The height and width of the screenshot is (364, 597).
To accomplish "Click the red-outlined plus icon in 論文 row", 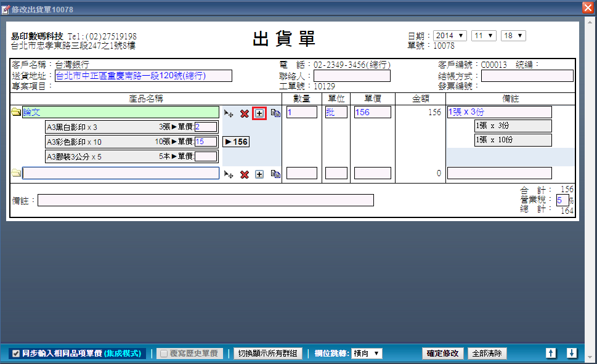I will point(259,113).
